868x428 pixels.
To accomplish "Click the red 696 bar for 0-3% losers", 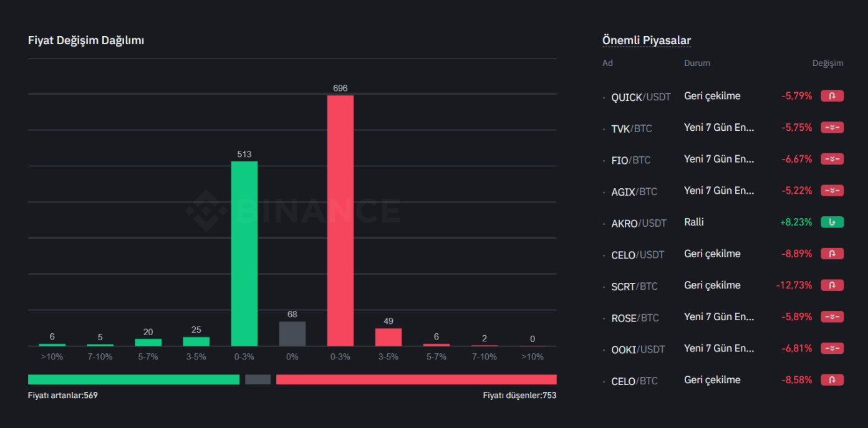I will pyautogui.click(x=340, y=221).
